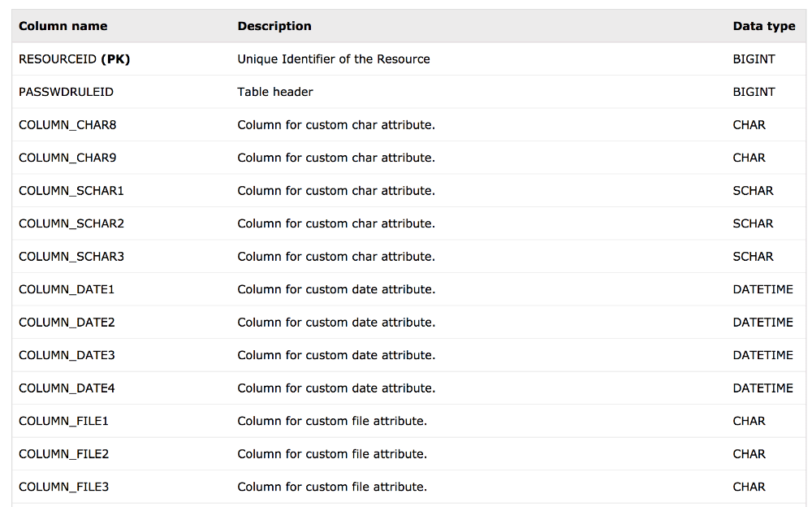The height and width of the screenshot is (507, 812).
Task: Click "Unique Identifier of the Resource" description
Action: coord(334,59)
